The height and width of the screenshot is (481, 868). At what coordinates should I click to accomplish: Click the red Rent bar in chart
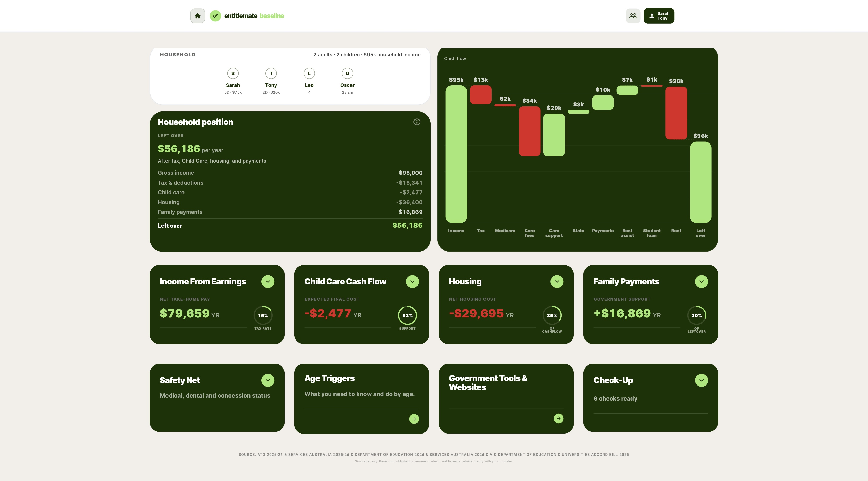(676, 113)
